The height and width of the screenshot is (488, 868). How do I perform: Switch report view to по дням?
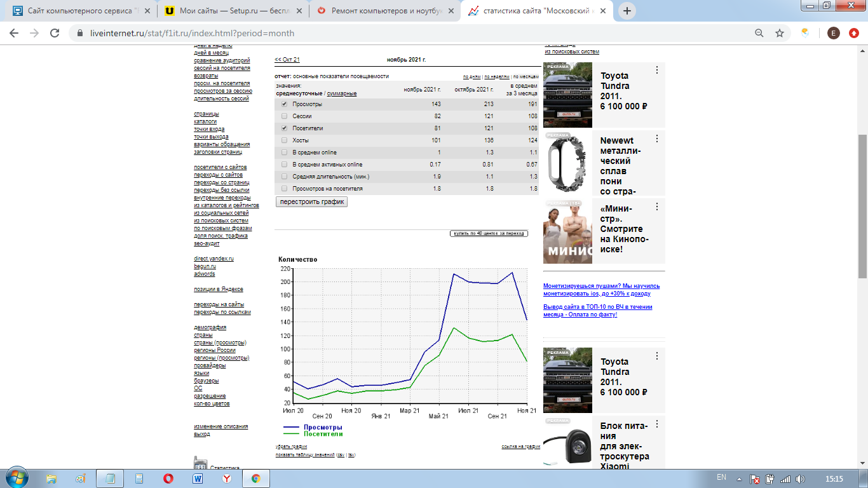pos(471,77)
